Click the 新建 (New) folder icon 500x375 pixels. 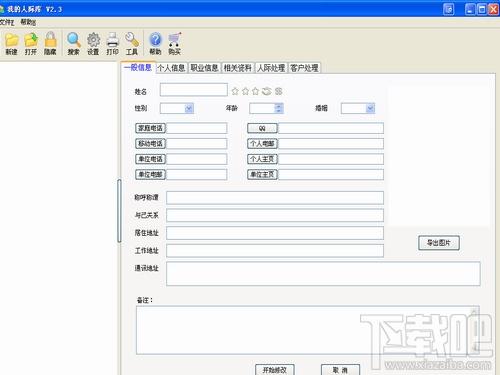click(x=12, y=44)
